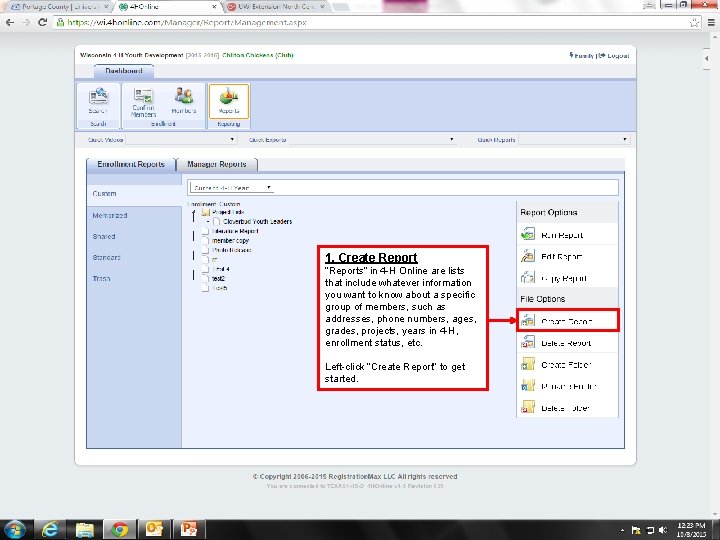This screenshot has height=540, width=720.
Task: Switch to the Manager Reports tab
Action: [x=217, y=164]
